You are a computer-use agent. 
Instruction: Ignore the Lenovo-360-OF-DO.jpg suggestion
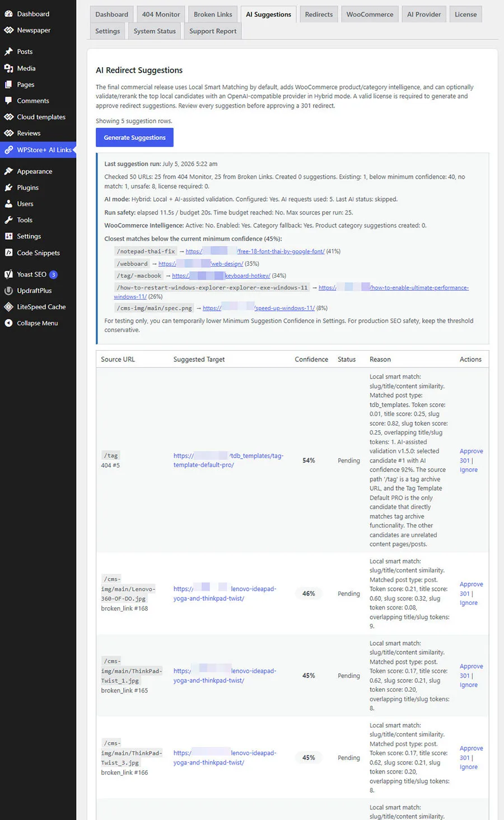tap(469, 603)
